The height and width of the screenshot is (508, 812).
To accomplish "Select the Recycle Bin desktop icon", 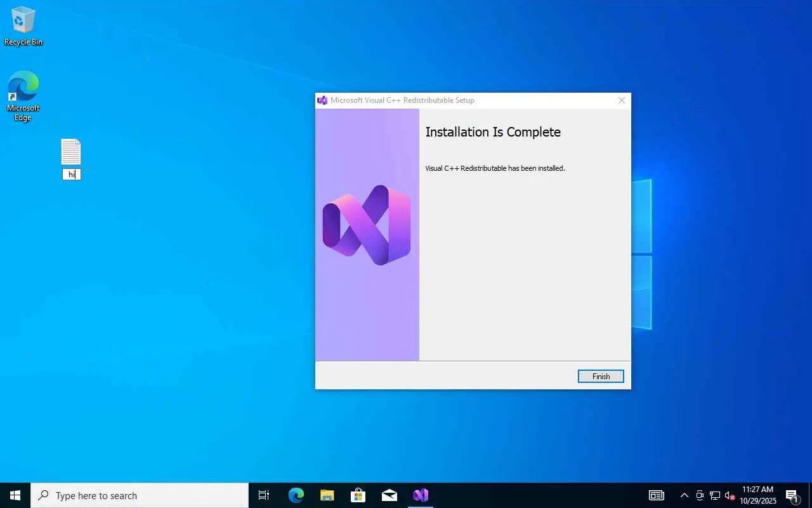I will (x=23, y=27).
